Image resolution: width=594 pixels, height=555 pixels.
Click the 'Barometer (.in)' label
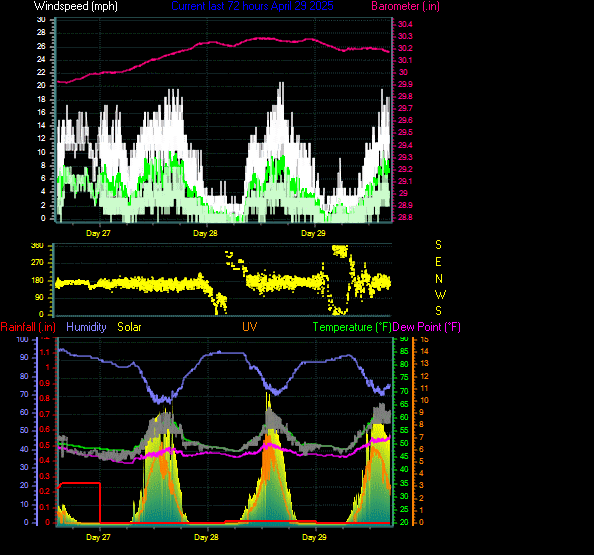405,6
